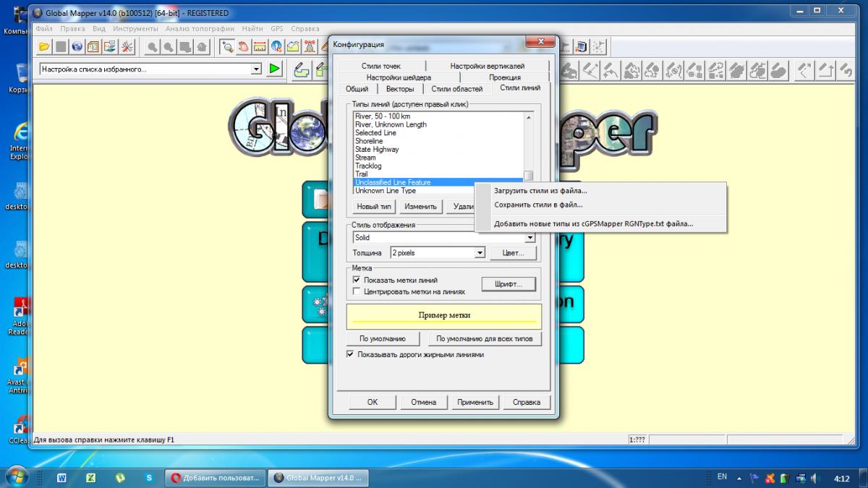Choose 'Загрузить стили из файла...' context menu item
The image size is (868, 488).
pos(540,191)
